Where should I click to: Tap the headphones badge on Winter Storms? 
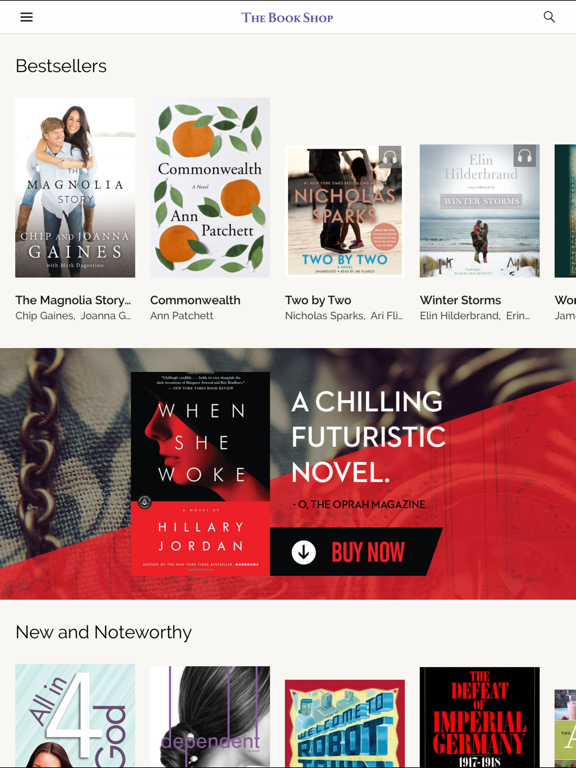(x=525, y=156)
